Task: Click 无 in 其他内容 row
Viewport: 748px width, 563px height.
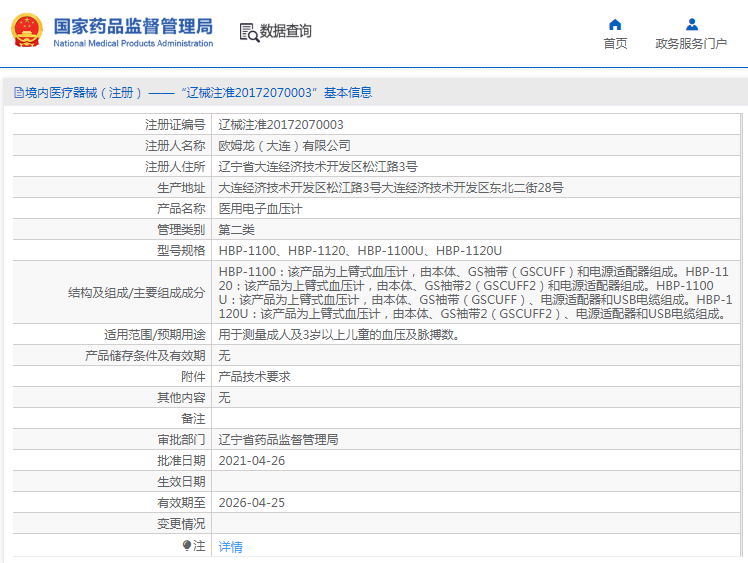Action: 224,397
